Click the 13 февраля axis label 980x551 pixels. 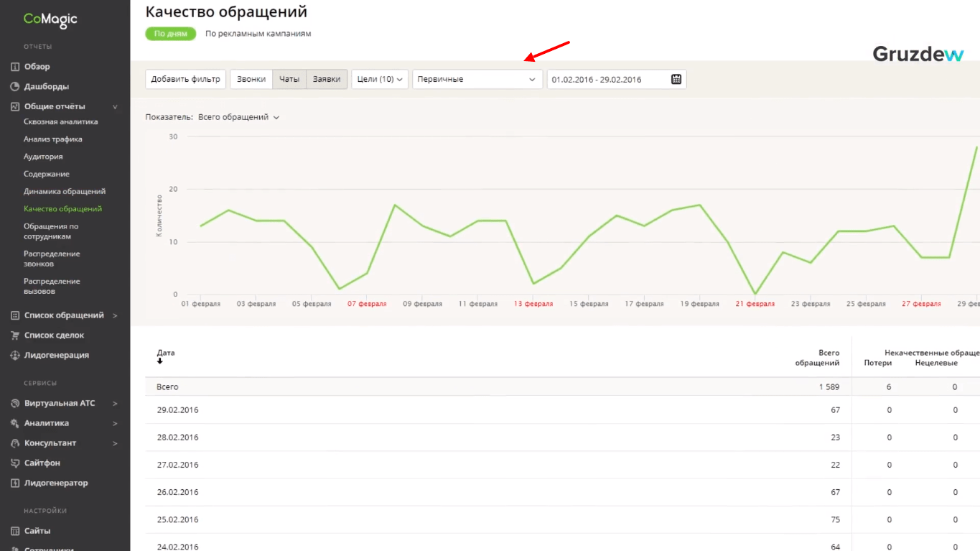[533, 304]
